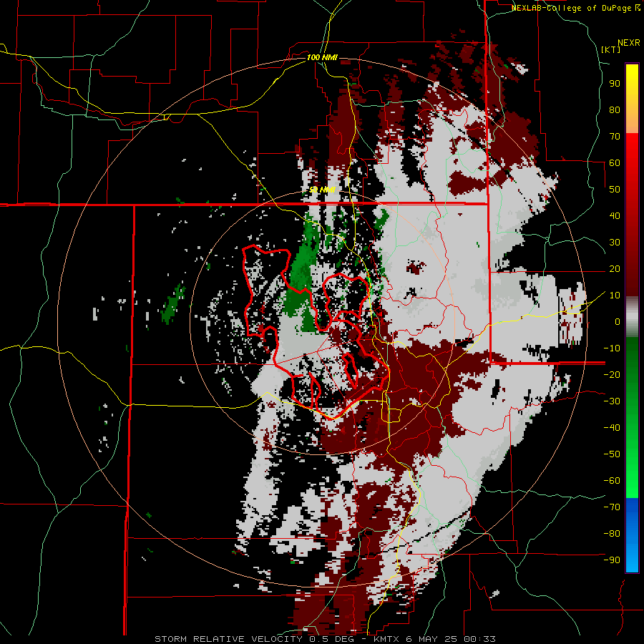Click the 90 value on the velocity scale

click(x=615, y=84)
